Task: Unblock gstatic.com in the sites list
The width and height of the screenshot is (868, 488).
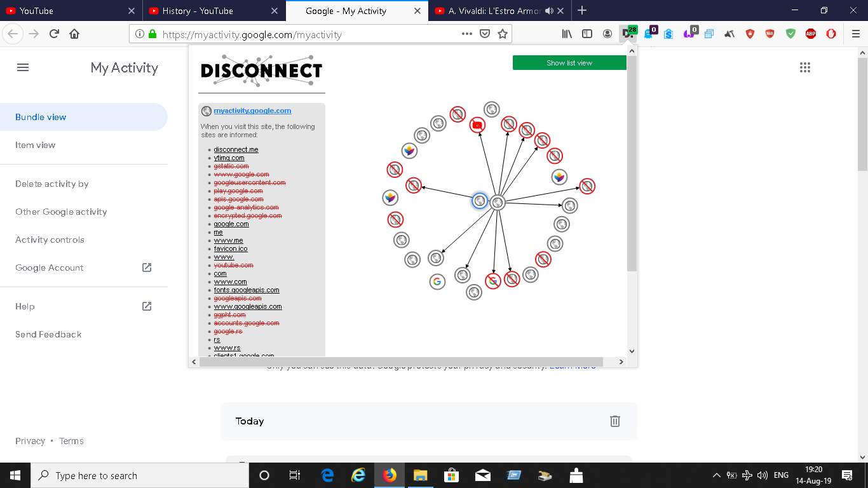Action: [231, 166]
